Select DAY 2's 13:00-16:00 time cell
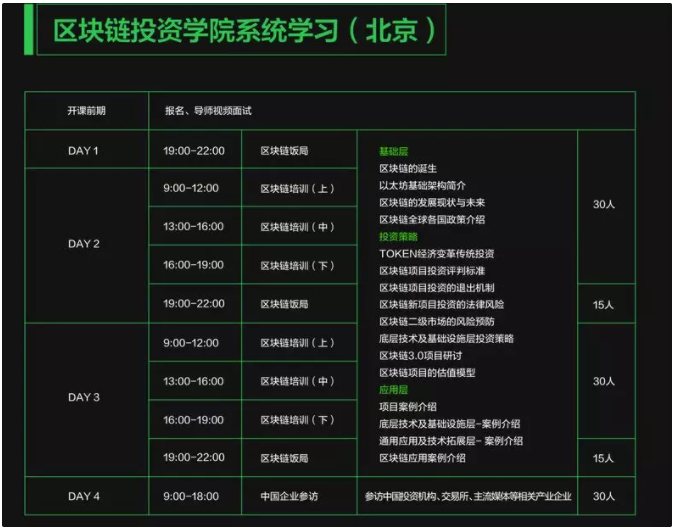The height and width of the screenshot is (529, 673). click(x=193, y=226)
